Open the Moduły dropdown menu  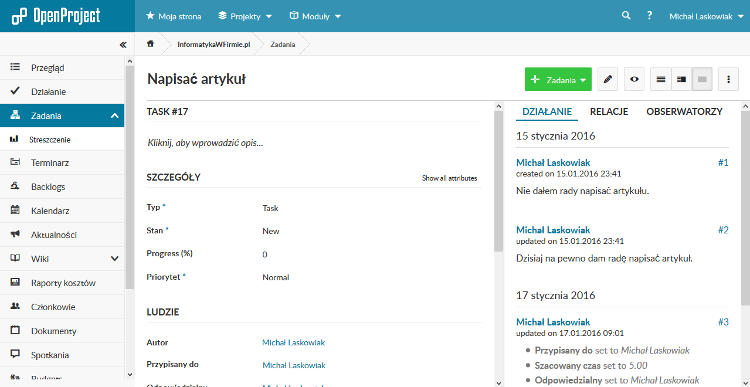click(x=315, y=16)
